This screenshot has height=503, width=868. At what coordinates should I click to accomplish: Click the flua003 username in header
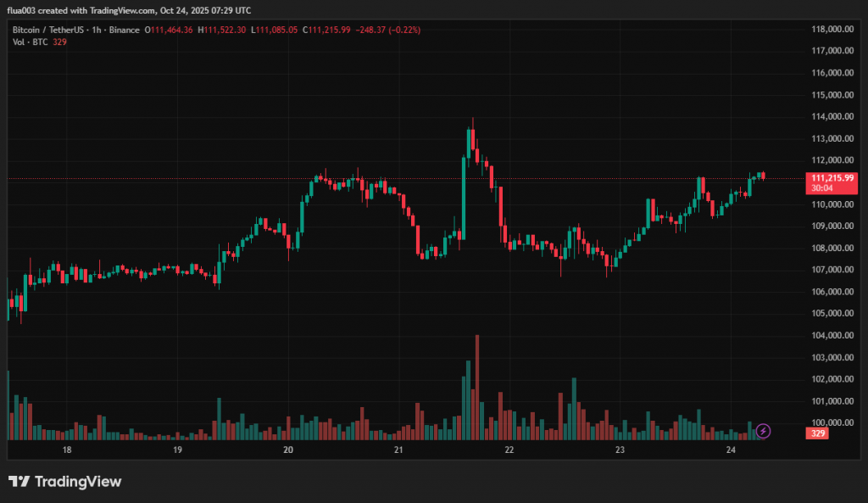point(25,10)
